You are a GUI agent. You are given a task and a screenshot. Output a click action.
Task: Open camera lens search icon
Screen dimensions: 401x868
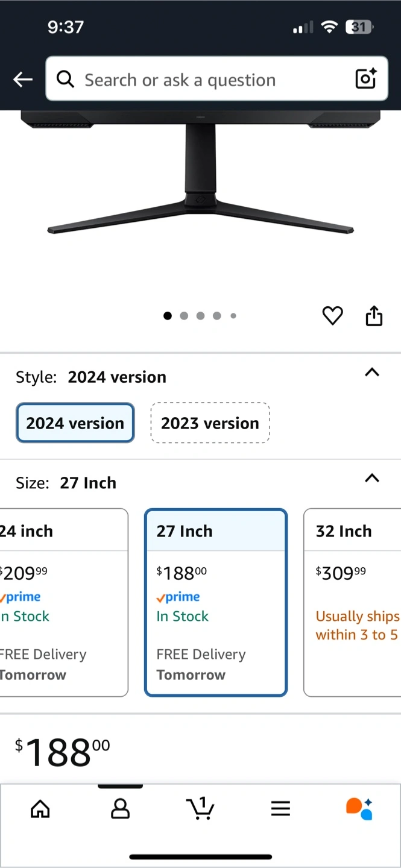365,79
